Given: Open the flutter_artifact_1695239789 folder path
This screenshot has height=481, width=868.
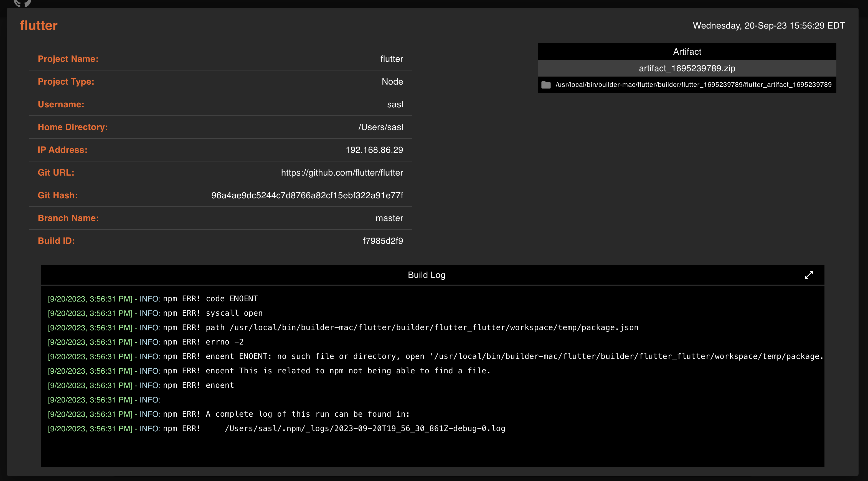Looking at the screenshot, I should [694, 85].
